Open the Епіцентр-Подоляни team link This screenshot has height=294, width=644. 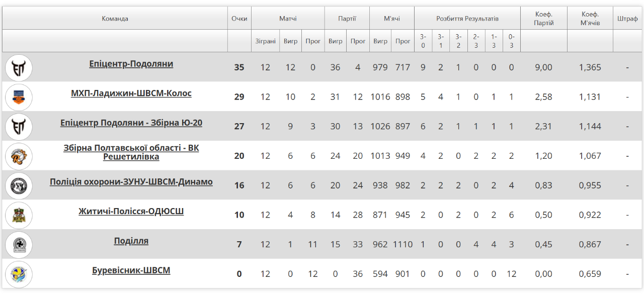pyautogui.click(x=131, y=64)
